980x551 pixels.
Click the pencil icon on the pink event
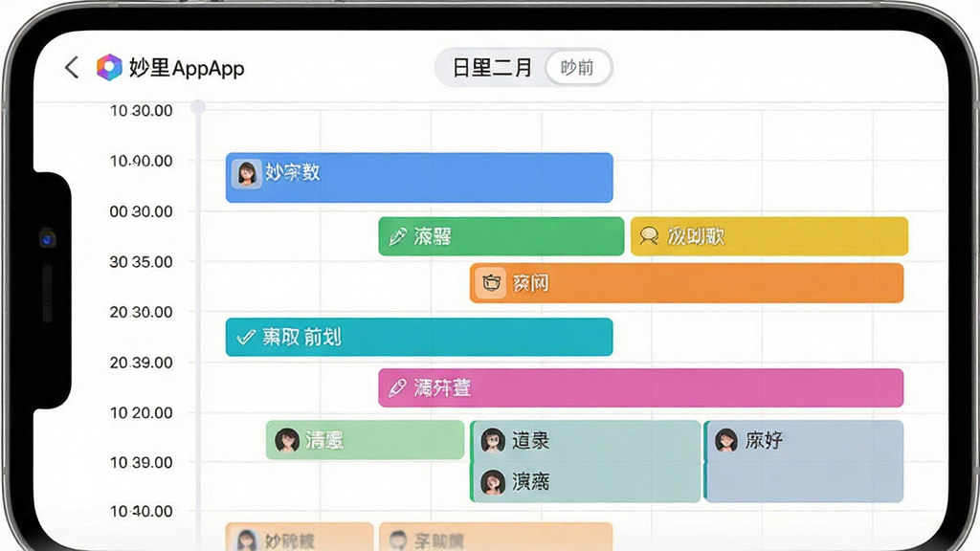coord(397,388)
